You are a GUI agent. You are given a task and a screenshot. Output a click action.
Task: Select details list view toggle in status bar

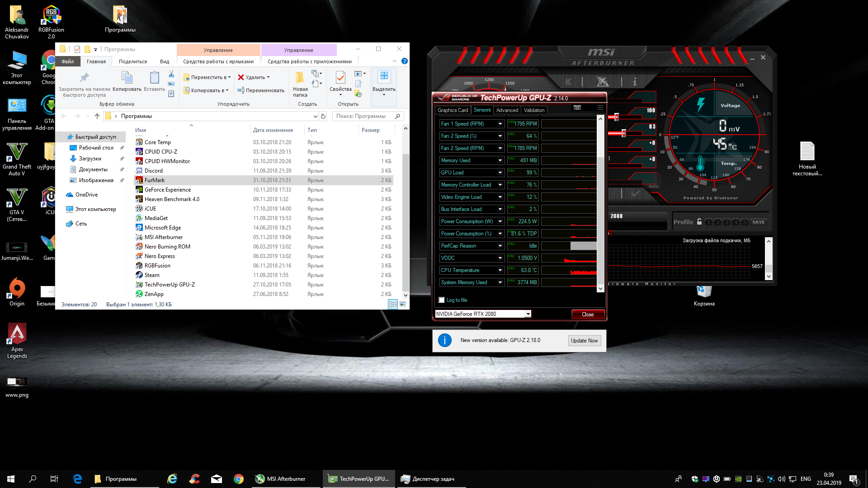[x=393, y=305]
